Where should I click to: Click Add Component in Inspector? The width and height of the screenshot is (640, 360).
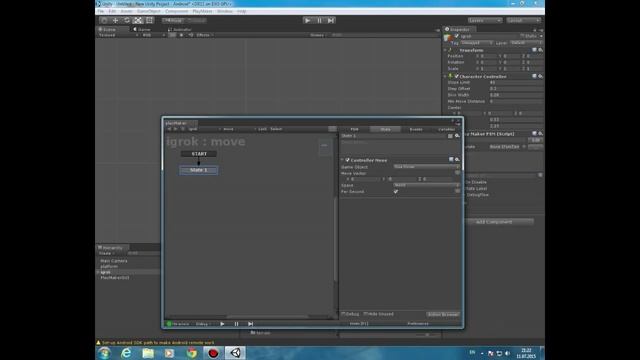point(494,222)
